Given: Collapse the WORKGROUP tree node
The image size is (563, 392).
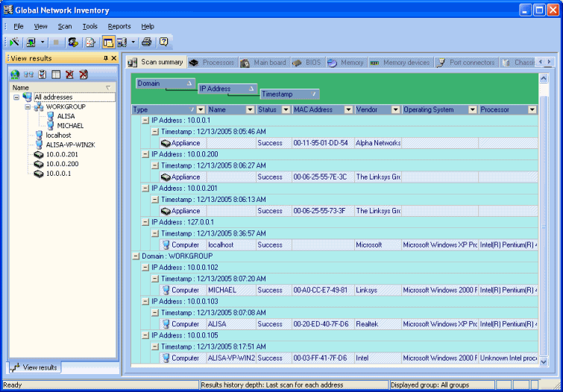Looking at the screenshot, I should 28,107.
